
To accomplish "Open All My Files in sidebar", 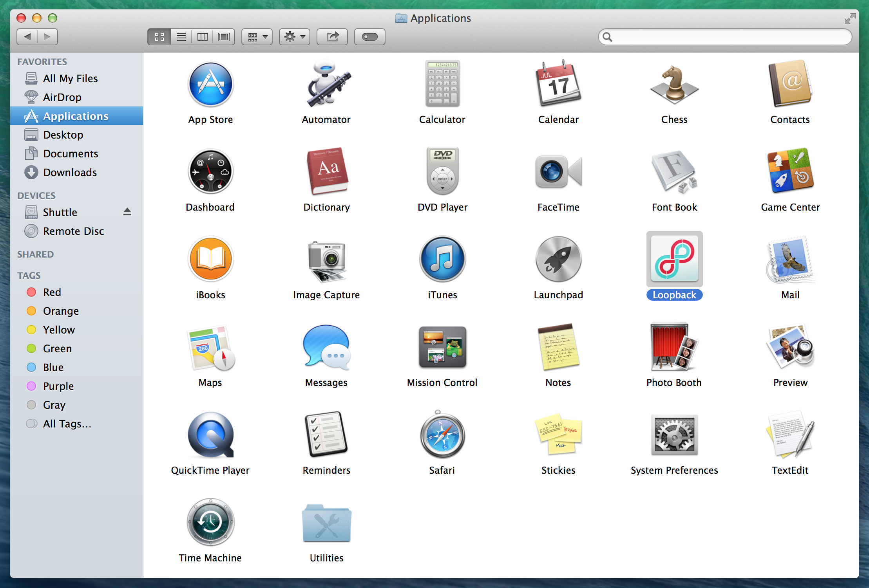I will [x=77, y=78].
